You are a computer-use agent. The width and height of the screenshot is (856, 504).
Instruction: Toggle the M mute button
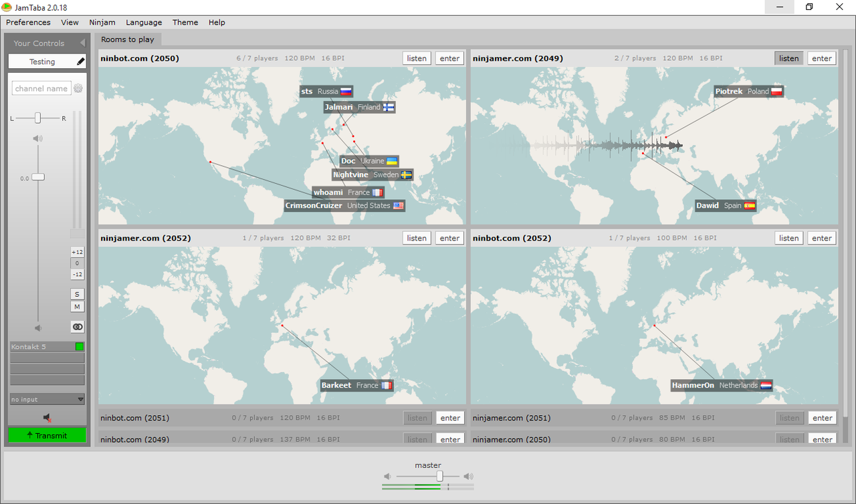coord(78,307)
